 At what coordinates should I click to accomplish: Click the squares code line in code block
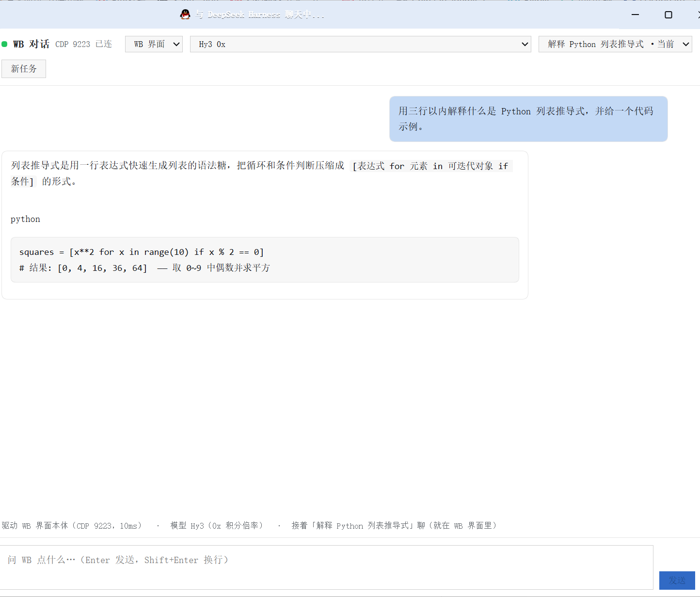pyautogui.click(x=142, y=252)
